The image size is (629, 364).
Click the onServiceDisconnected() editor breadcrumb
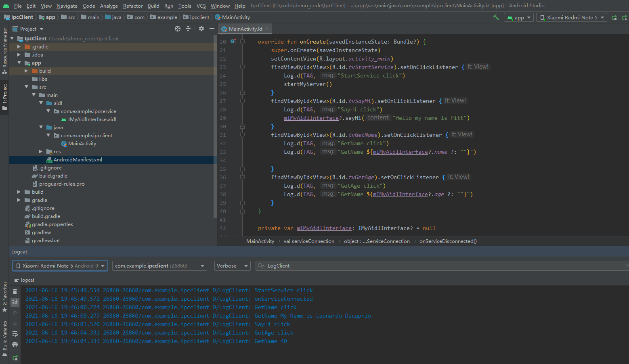coord(448,241)
